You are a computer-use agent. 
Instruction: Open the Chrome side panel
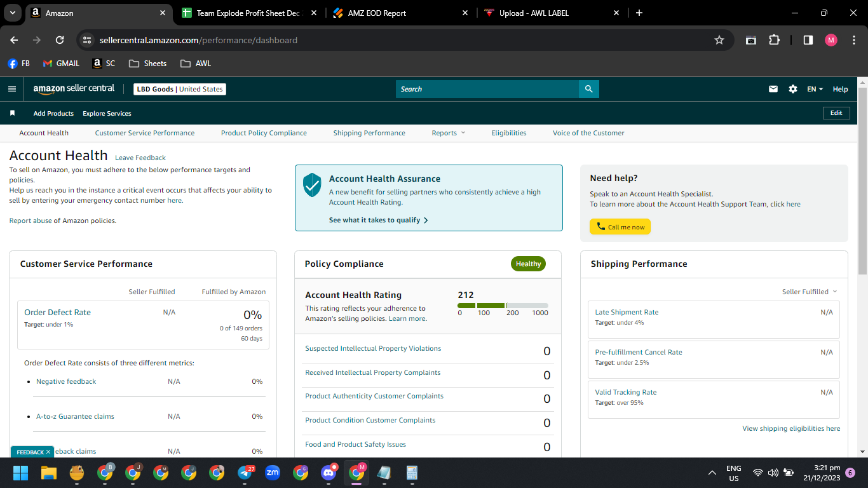[808, 40]
